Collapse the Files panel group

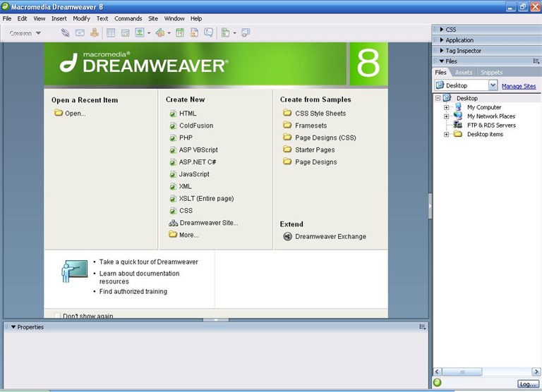(x=442, y=61)
